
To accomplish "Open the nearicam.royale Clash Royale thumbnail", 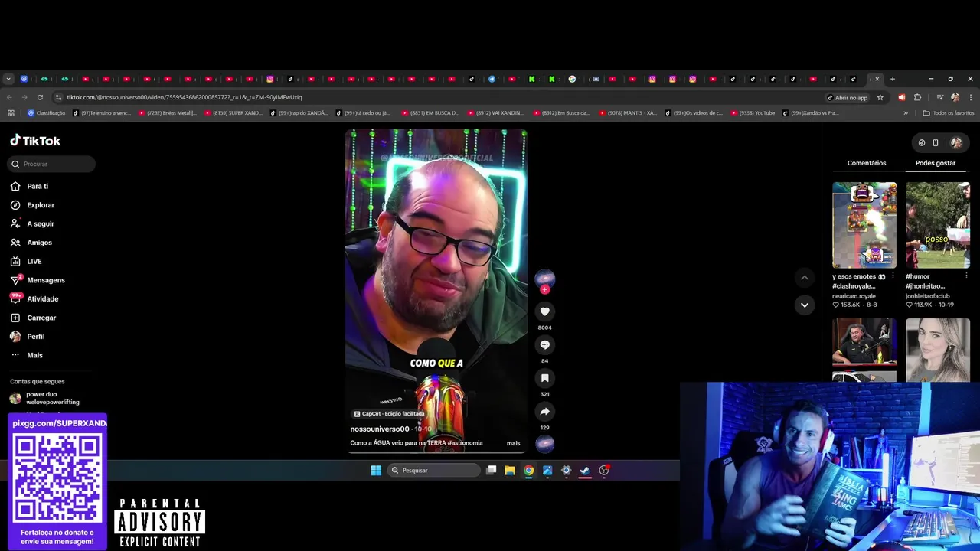I will (864, 225).
